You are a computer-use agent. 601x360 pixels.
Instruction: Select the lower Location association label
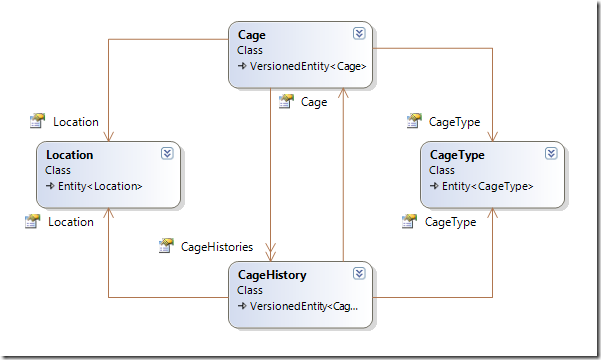(x=71, y=222)
